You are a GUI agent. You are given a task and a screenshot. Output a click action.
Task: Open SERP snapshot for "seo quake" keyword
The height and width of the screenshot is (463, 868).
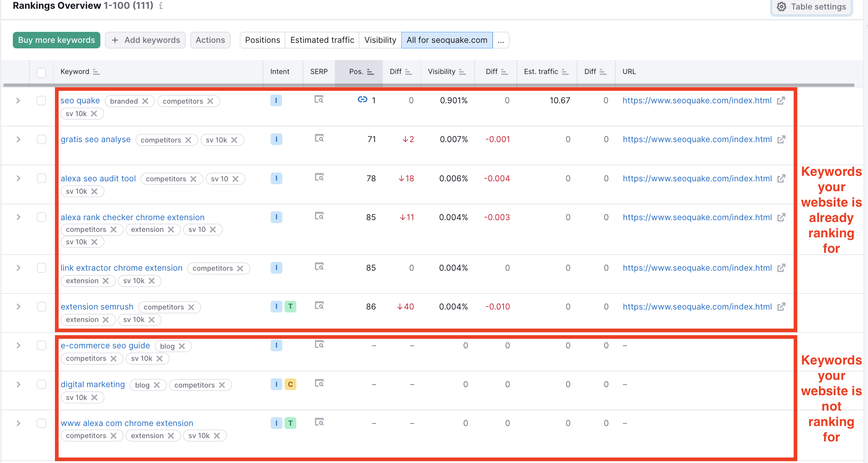tap(319, 100)
